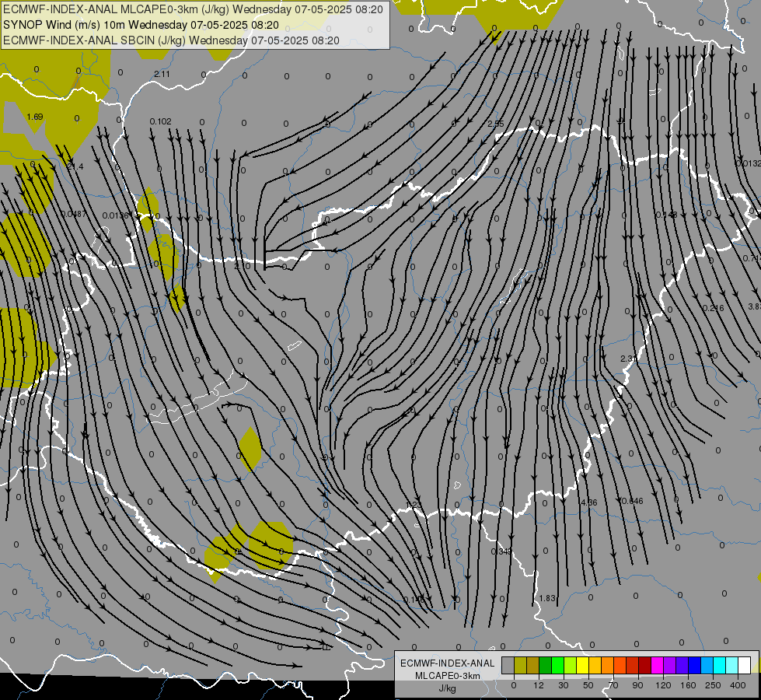Select the pure blue legend swatch

click(x=695, y=666)
